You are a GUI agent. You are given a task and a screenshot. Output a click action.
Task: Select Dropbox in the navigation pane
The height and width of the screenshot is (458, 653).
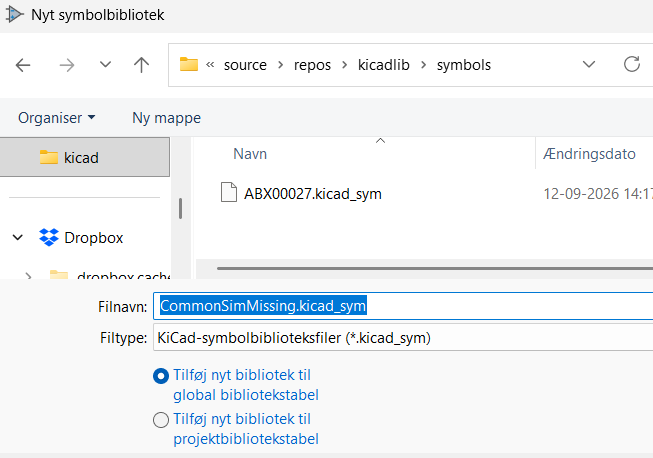[93, 238]
